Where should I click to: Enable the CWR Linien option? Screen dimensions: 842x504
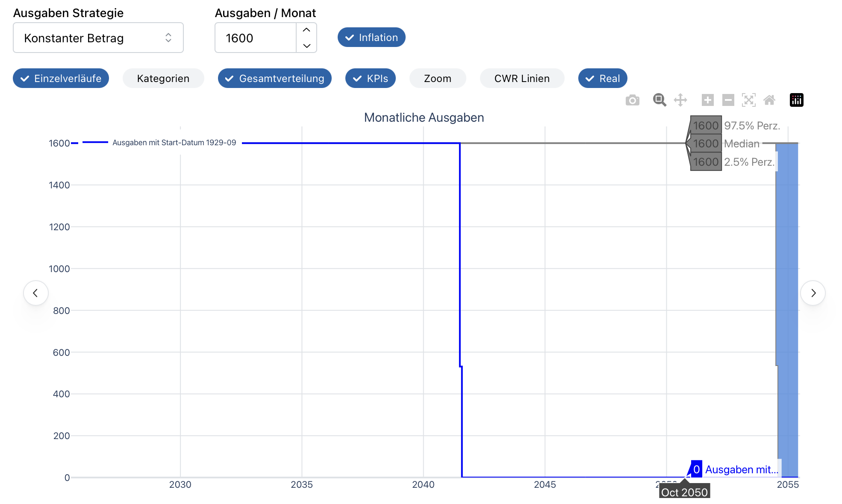(521, 79)
